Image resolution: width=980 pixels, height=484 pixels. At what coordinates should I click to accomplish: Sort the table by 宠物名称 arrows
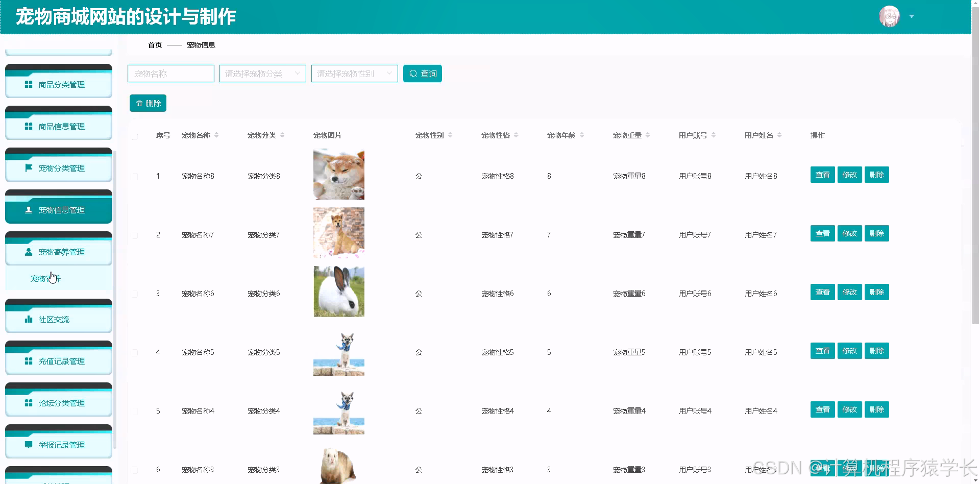click(216, 135)
